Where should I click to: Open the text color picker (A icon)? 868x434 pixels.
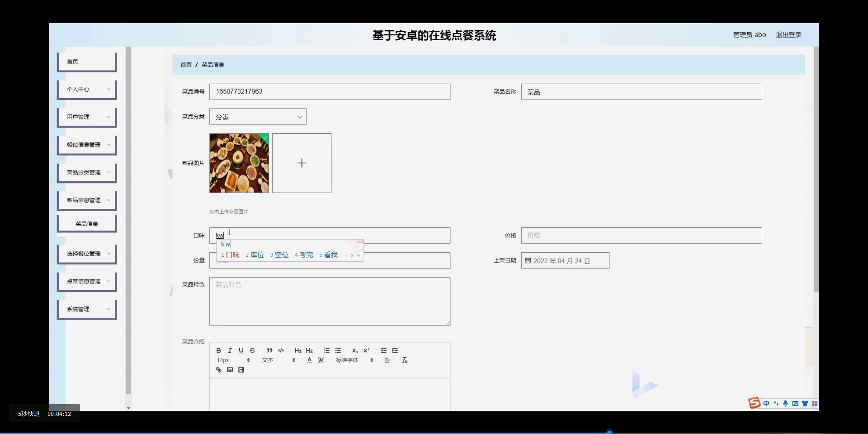point(309,360)
